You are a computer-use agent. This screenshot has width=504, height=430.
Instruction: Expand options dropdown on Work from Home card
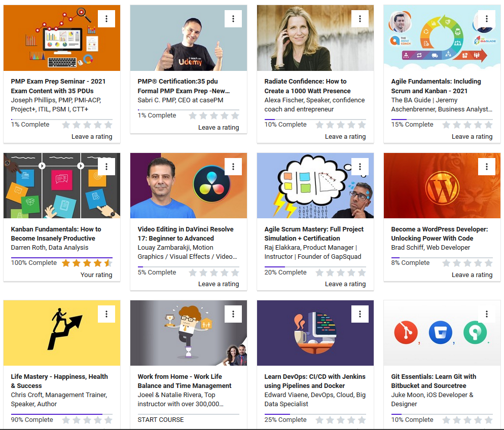(x=233, y=314)
